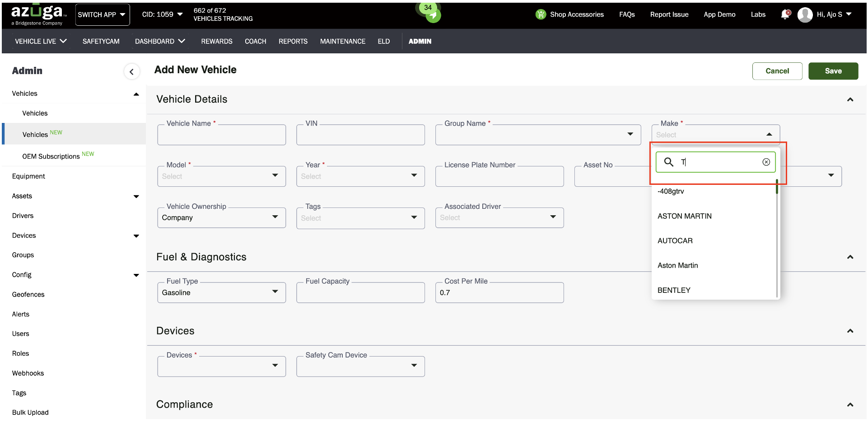Open the FAQs link
868x424 pixels.
[627, 14]
